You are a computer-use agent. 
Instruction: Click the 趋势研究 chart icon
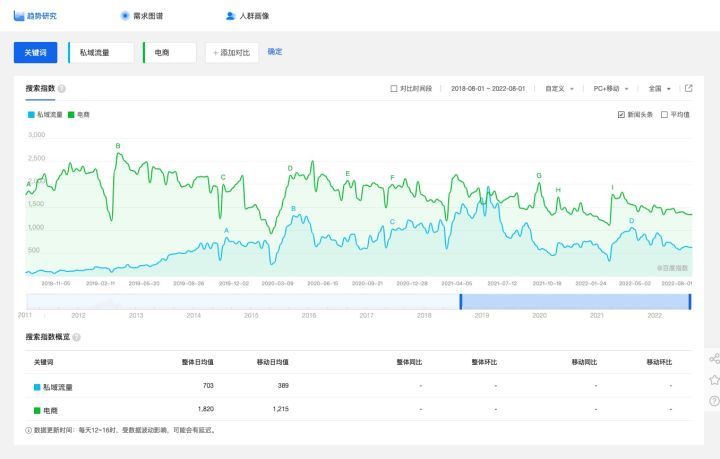pyautogui.click(x=19, y=16)
